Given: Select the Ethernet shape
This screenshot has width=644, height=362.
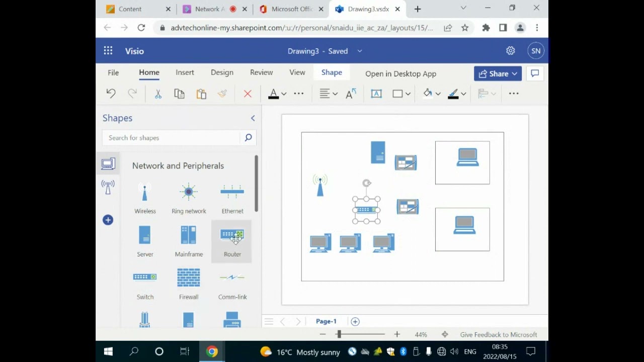Looking at the screenshot, I should point(232,198).
